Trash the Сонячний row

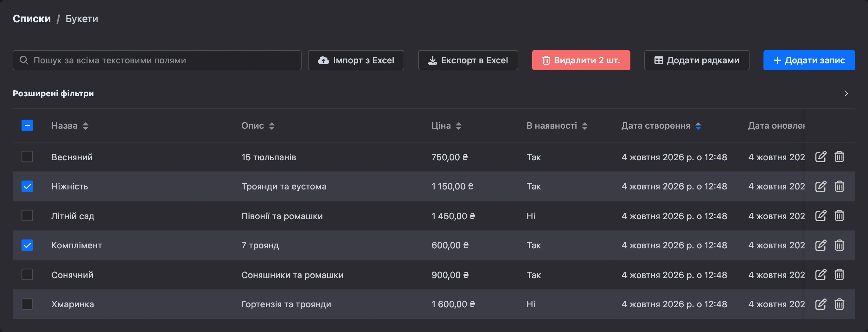tap(839, 274)
